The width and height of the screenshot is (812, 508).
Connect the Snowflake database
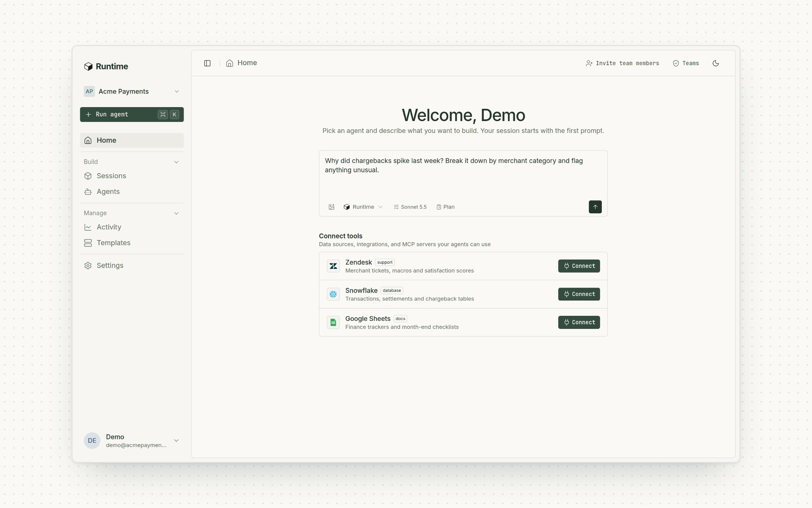tap(579, 294)
